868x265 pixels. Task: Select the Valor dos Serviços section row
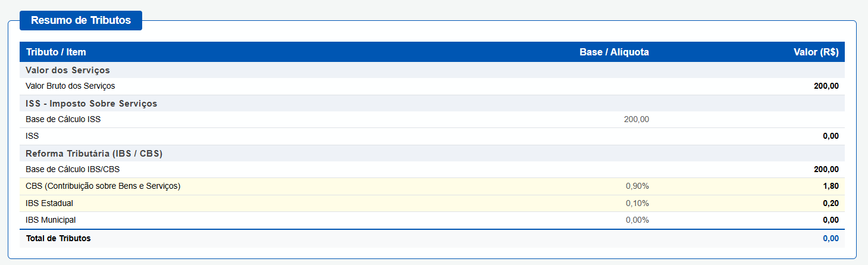click(x=433, y=70)
